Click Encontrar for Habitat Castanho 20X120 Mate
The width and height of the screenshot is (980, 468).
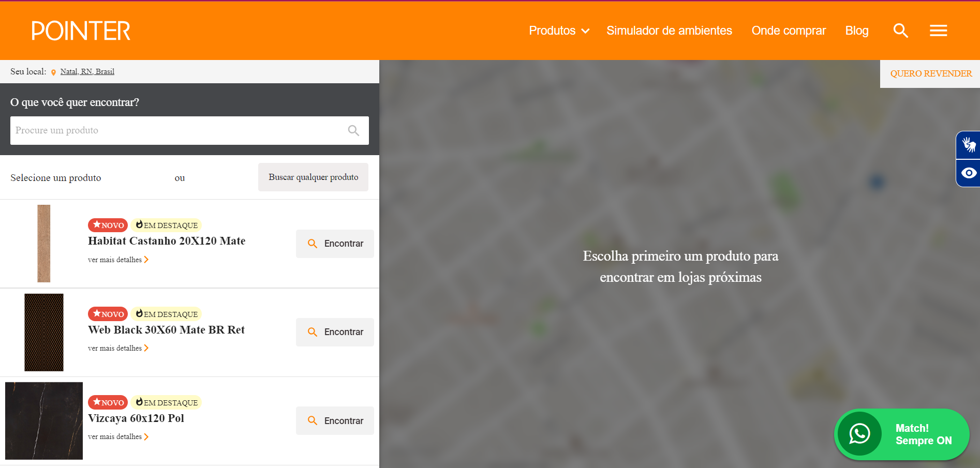point(335,244)
